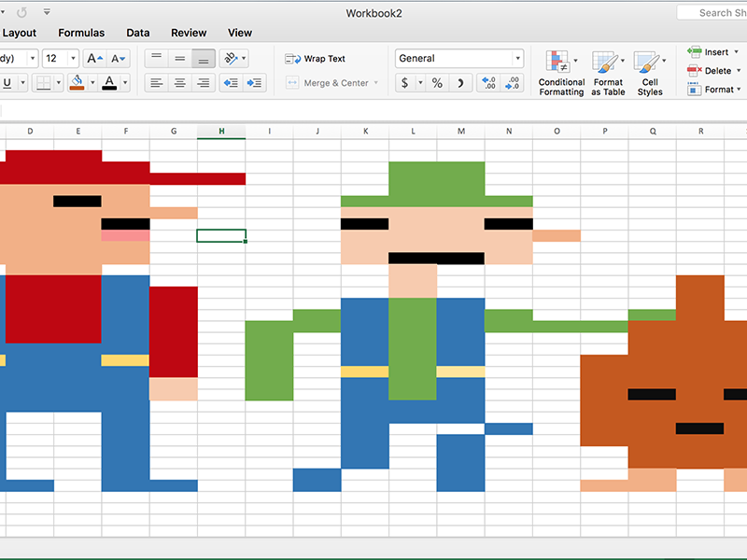
Task: Select column Q header
Action: coord(653,131)
